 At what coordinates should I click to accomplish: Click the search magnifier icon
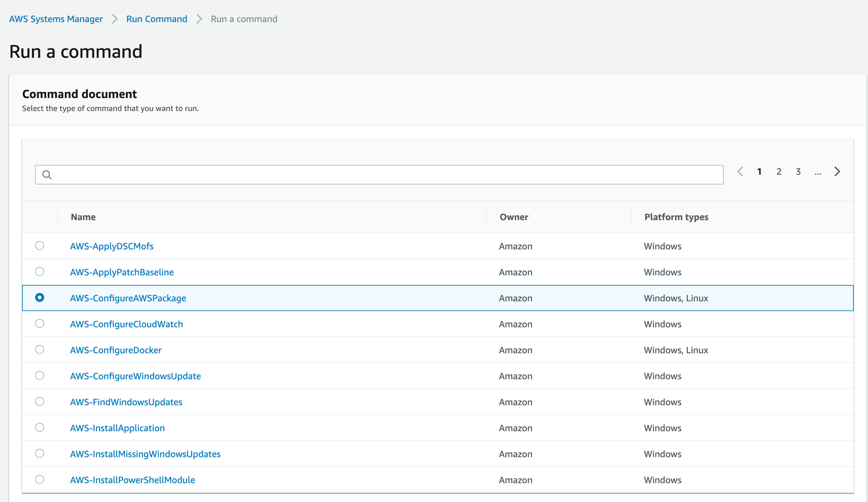coord(47,175)
